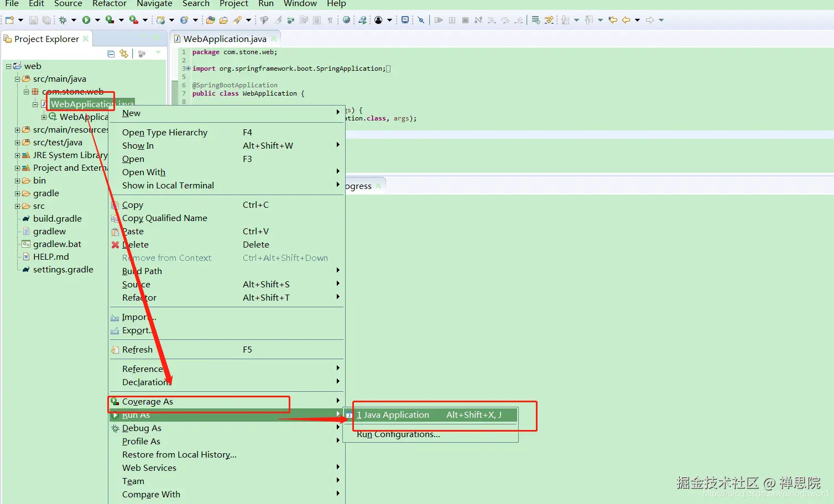Select gradlew.bat file in tree
The width and height of the screenshot is (834, 504).
click(x=57, y=244)
